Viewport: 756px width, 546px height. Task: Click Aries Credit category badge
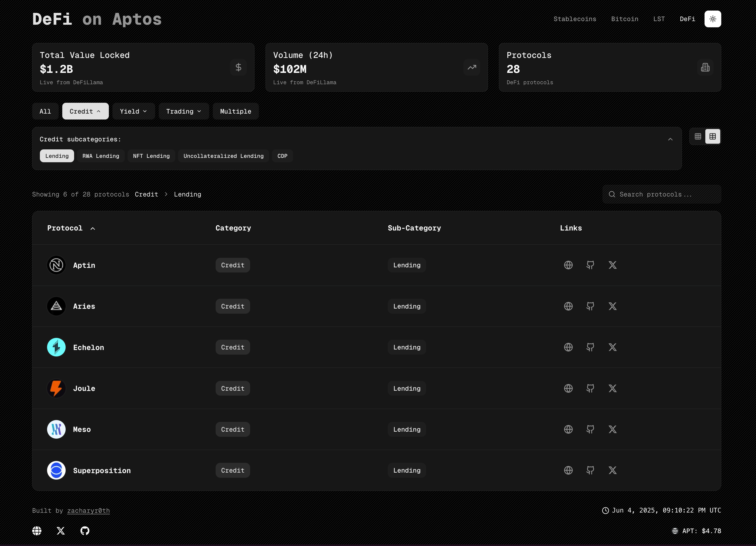click(233, 306)
